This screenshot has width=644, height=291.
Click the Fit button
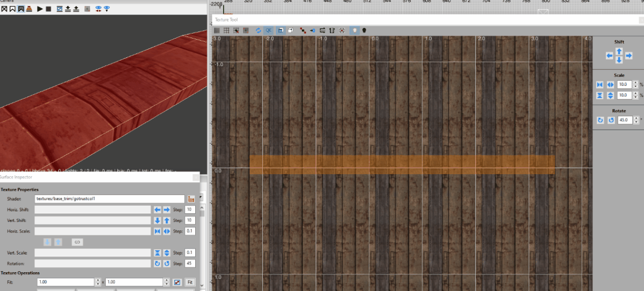coord(190,282)
